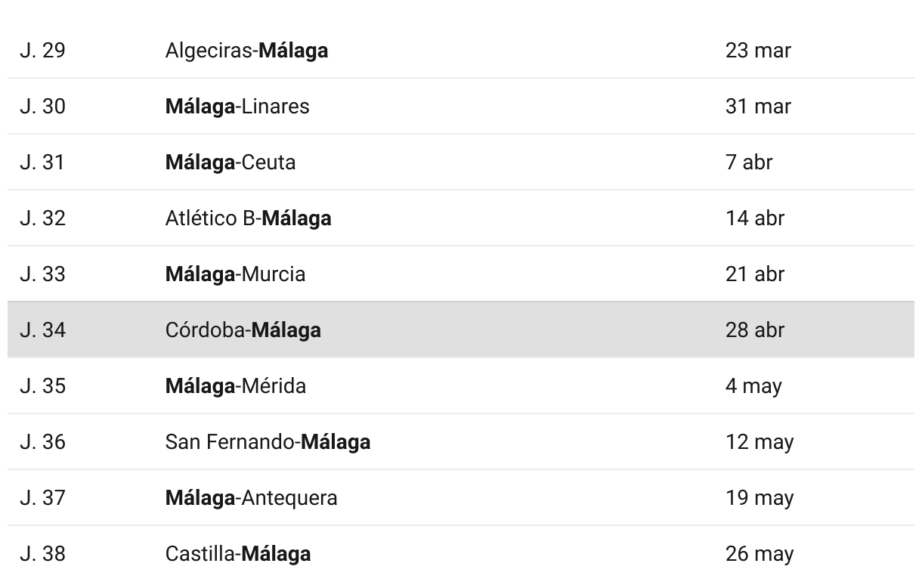Click the 26 may date cell
This screenshot has height=588, width=922.
coord(760,554)
